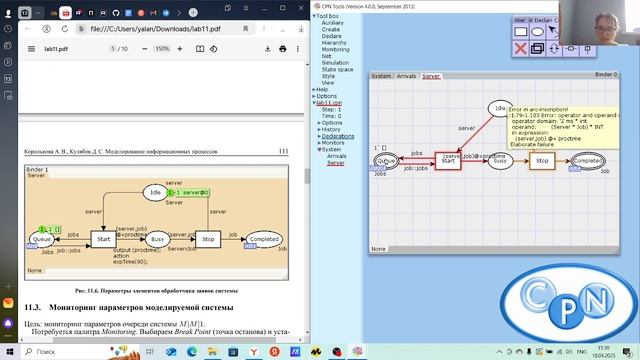
Task: Open the Monitoring toolbox entry
Action: 335,49
